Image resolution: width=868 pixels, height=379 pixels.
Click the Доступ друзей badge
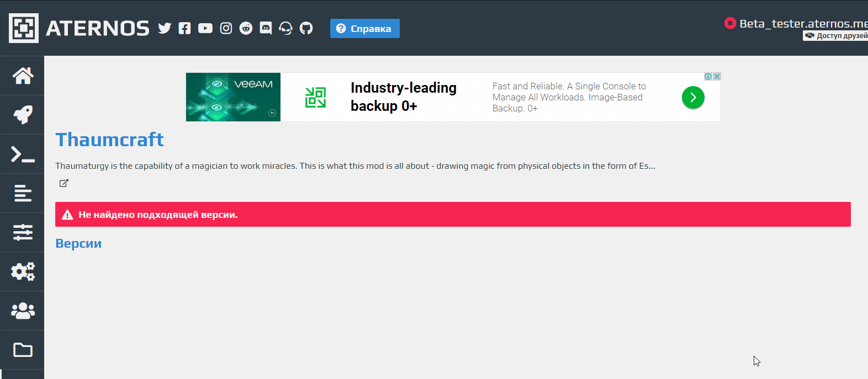click(x=835, y=36)
